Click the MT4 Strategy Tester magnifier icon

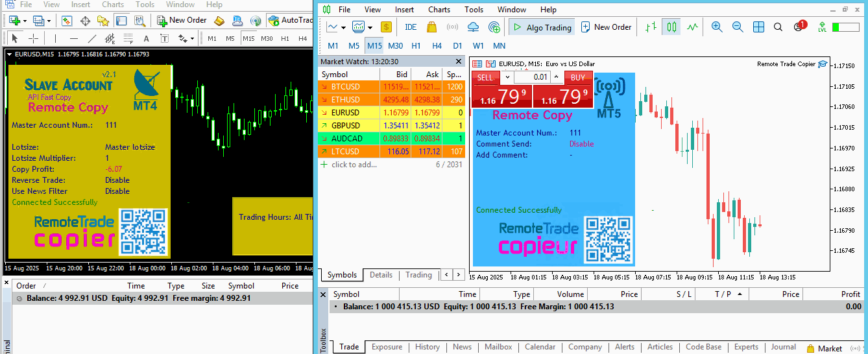[139, 20]
